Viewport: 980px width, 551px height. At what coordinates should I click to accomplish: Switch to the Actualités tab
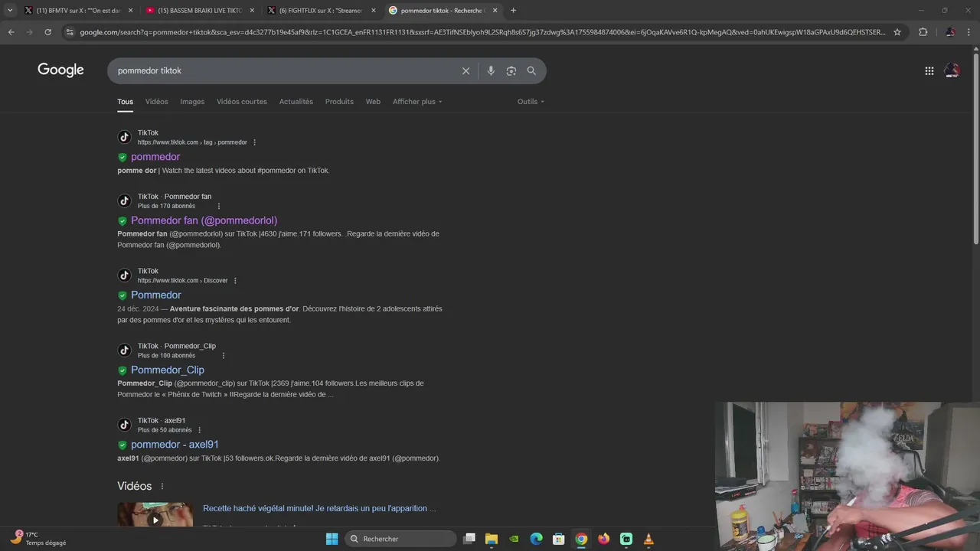pos(296,102)
